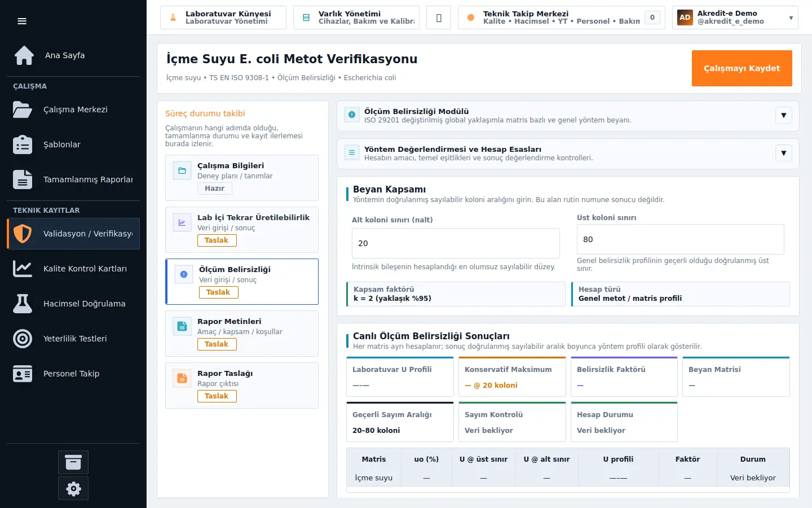Open Teknik Takip Merkezi menu
The image size is (812, 508).
pyautogui.click(x=562, y=17)
